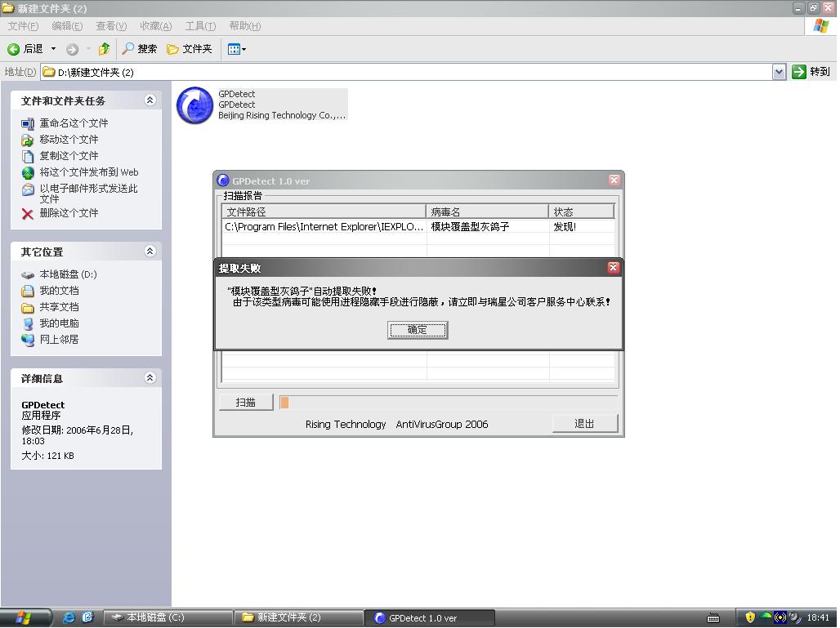The height and width of the screenshot is (628, 840).
Task: Click the 文件路径 column header
Action: [x=324, y=212]
